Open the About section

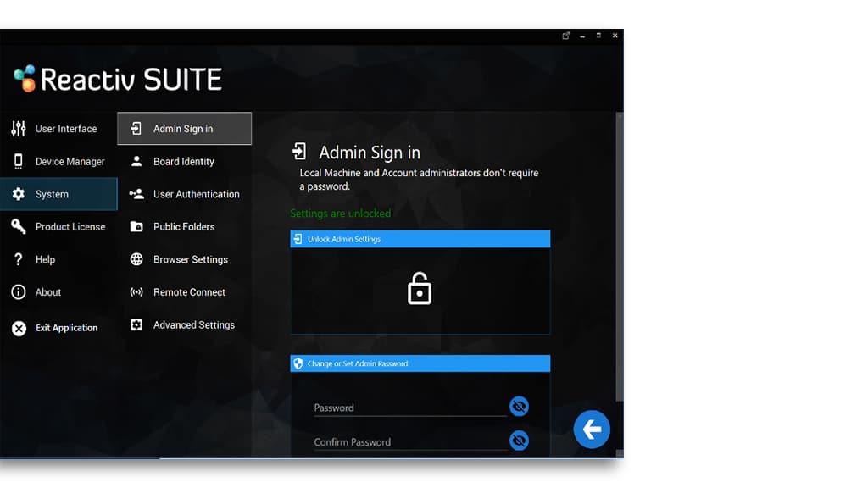tap(58, 291)
